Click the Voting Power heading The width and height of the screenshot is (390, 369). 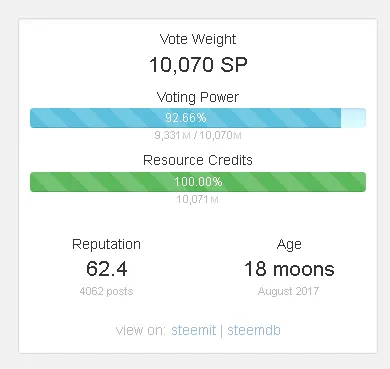[x=198, y=97]
